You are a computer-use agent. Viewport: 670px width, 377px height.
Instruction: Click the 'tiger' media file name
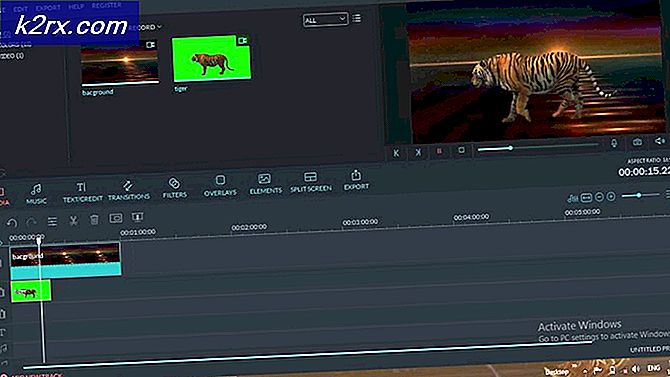[x=181, y=88]
